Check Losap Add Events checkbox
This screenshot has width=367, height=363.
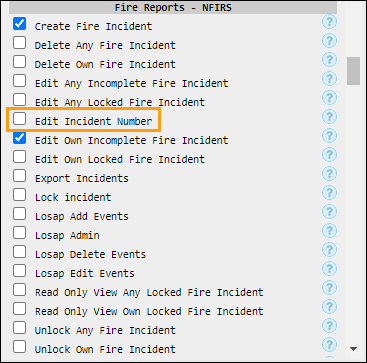pos(20,214)
